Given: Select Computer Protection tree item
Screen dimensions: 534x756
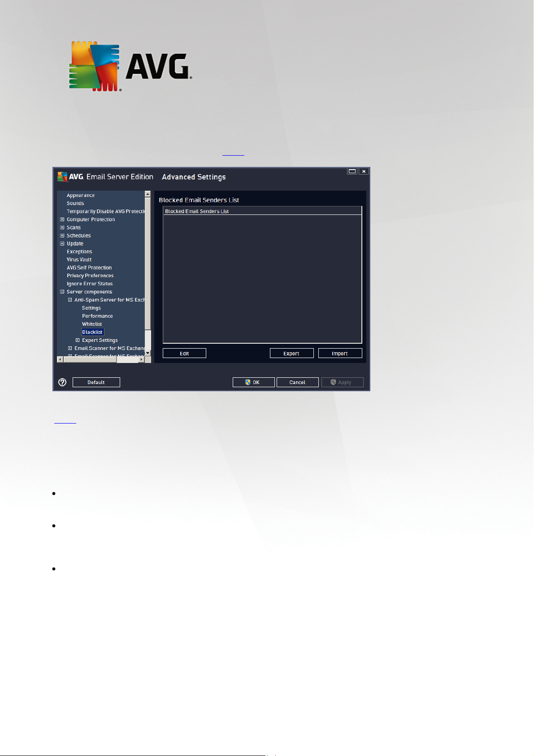Looking at the screenshot, I should (91, 219).
